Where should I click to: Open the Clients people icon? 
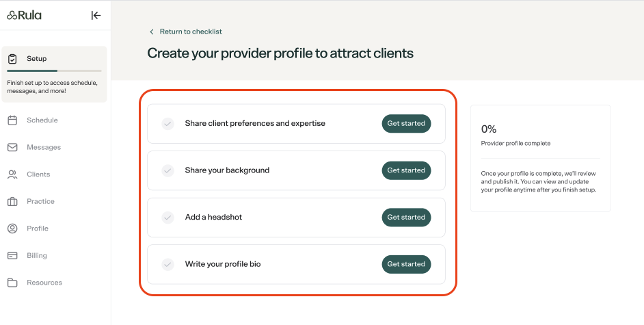pos(13,174)
